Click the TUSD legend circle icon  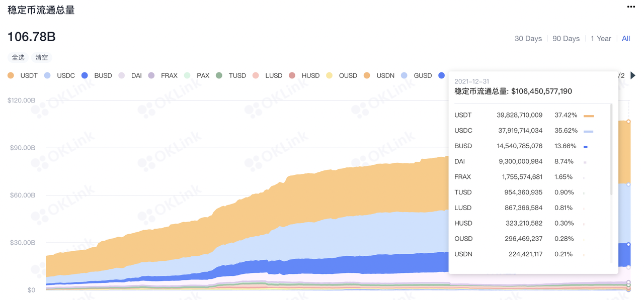[219, 75]
